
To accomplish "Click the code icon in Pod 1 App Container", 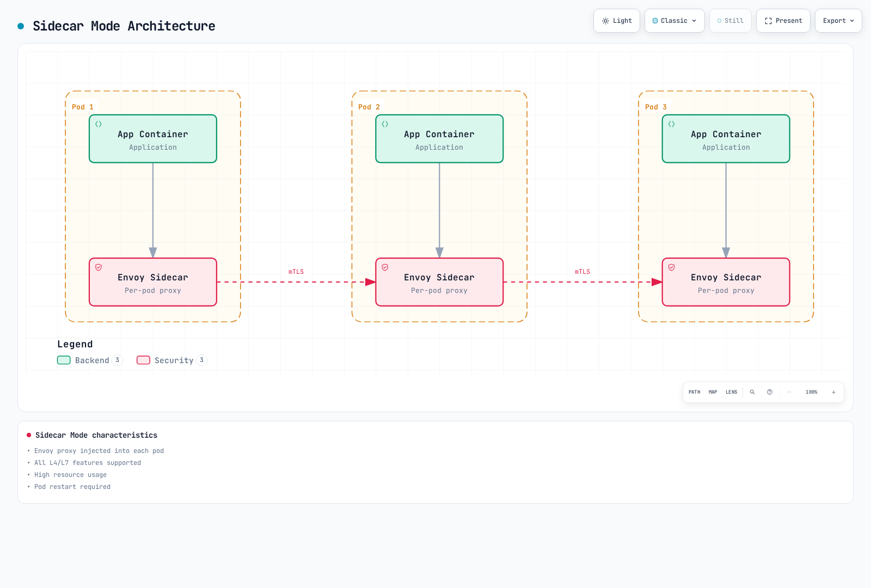I will click(99, 124).
